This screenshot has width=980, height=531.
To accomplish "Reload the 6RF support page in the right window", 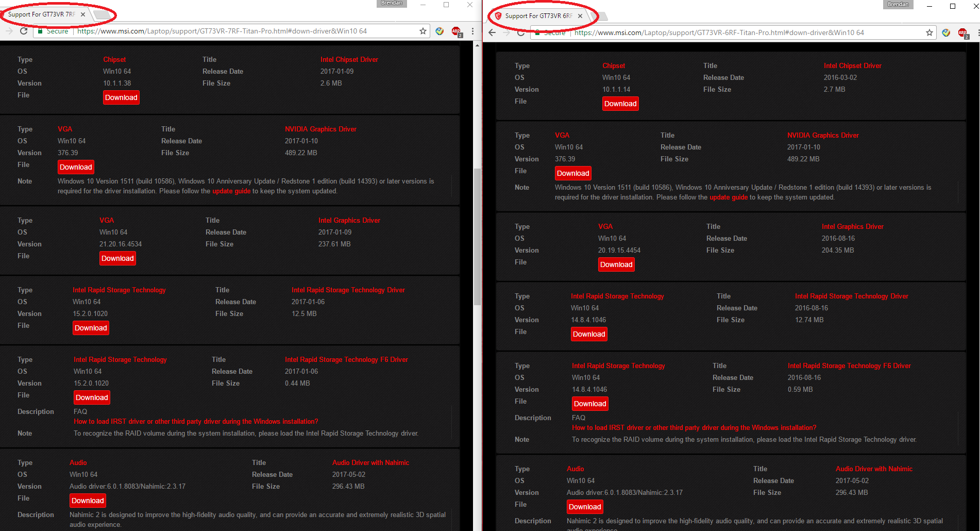I will tap(521, 32).
